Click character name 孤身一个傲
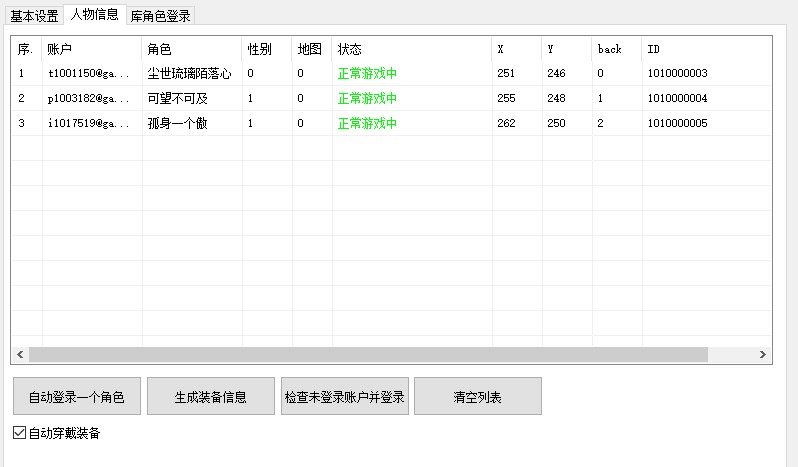 pyautogui.click(x=178, y=123)
